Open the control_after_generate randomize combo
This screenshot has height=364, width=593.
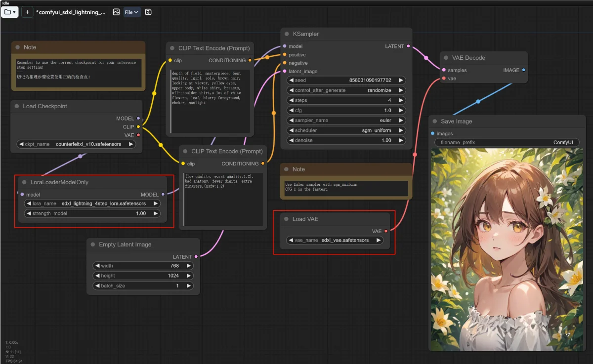(346, 90)
